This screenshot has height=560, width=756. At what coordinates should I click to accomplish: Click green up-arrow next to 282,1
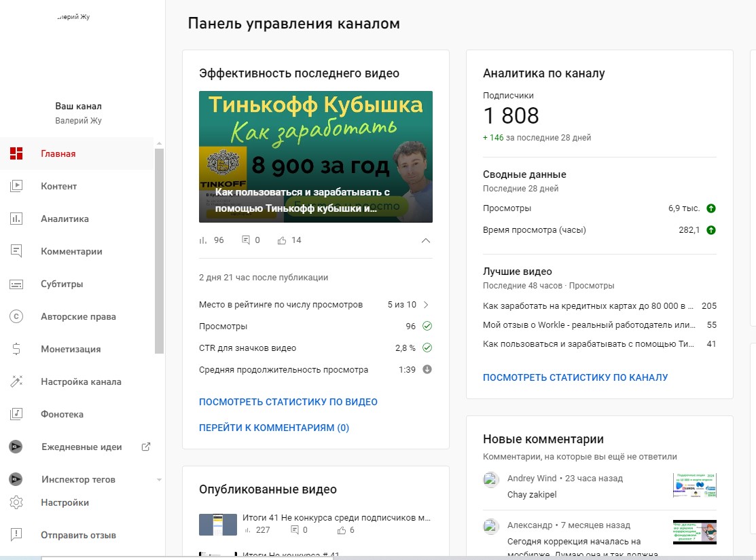click(711, 230)
